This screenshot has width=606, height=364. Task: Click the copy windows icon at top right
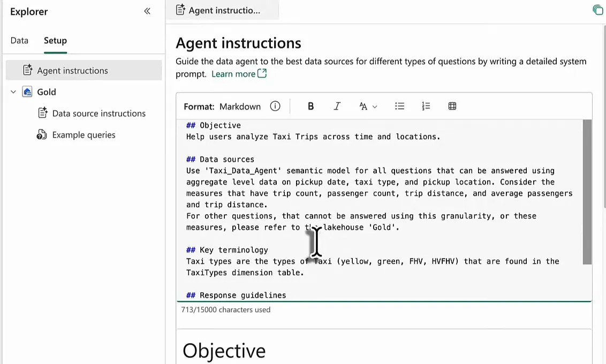(598, 10)
